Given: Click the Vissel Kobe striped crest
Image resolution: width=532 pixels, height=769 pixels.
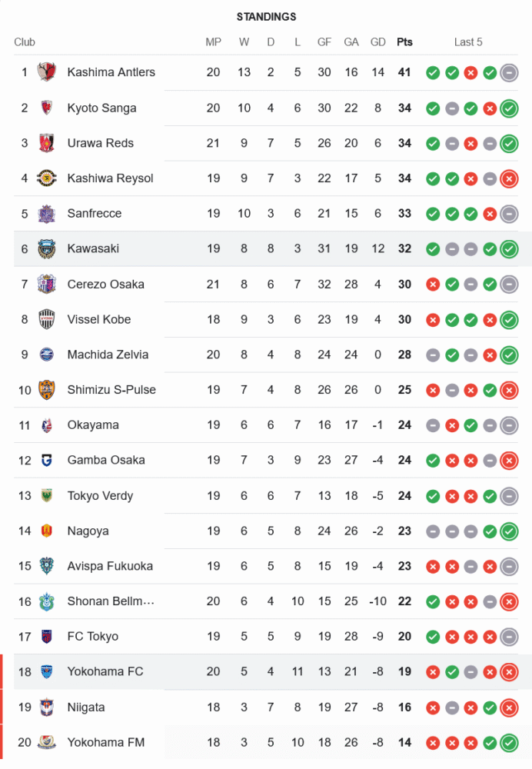Looking at the screenshot, I should 47,319.
